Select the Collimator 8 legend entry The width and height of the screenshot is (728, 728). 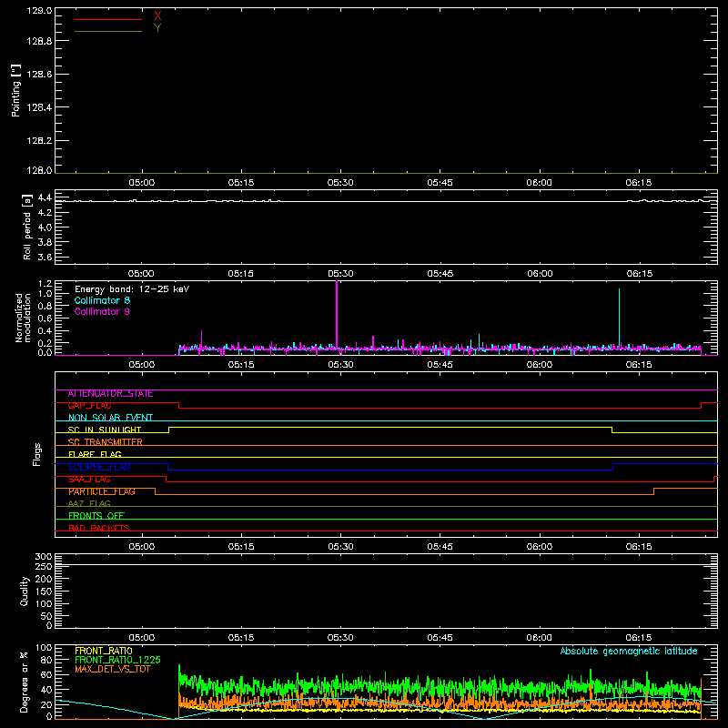(102, 300)
